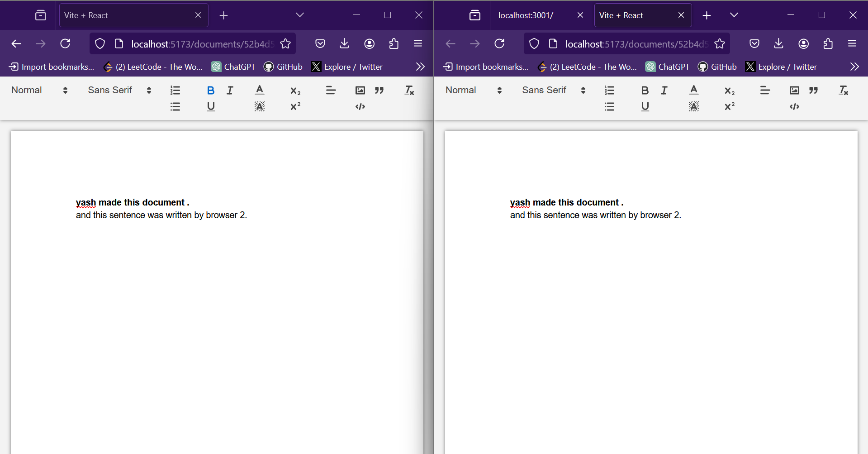Insert an image using the left editor toolbar
Screen dimensions: 868x454
tap(360, 90)
